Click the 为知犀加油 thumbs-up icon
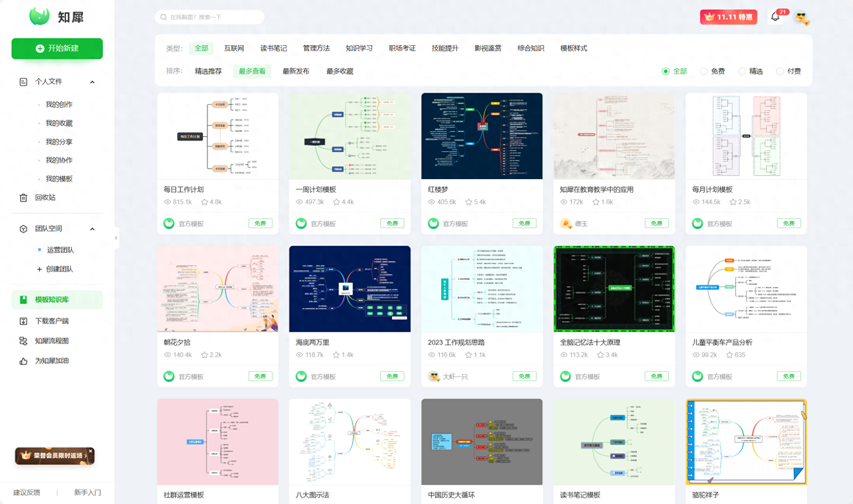Screen dimensions: 853x504 tap(23, 361)
